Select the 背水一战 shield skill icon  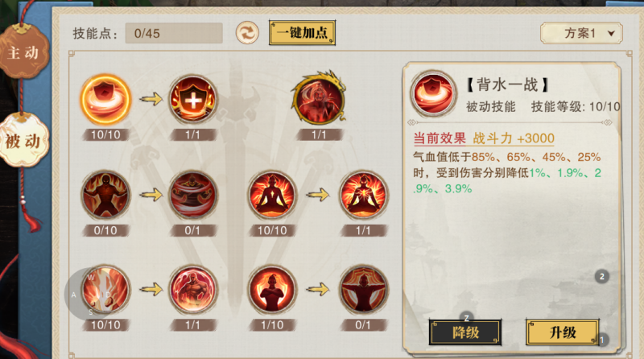tap(105, 100)
